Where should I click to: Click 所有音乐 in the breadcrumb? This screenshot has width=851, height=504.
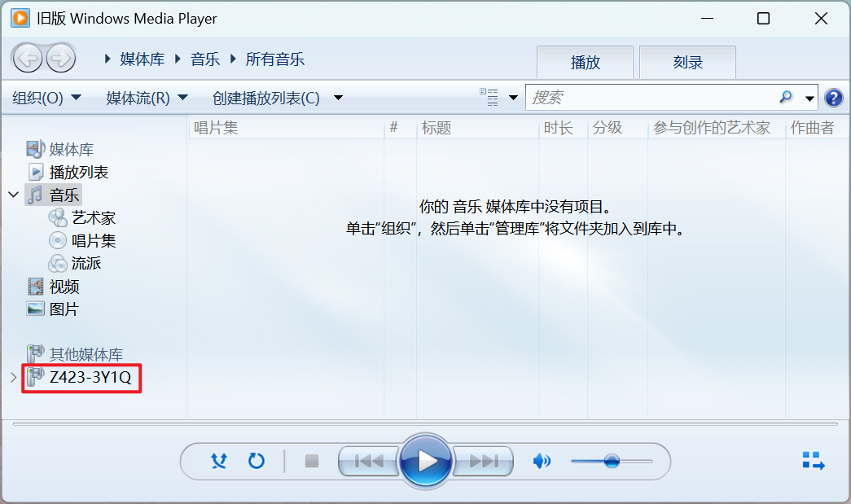(x=274, y=59)
